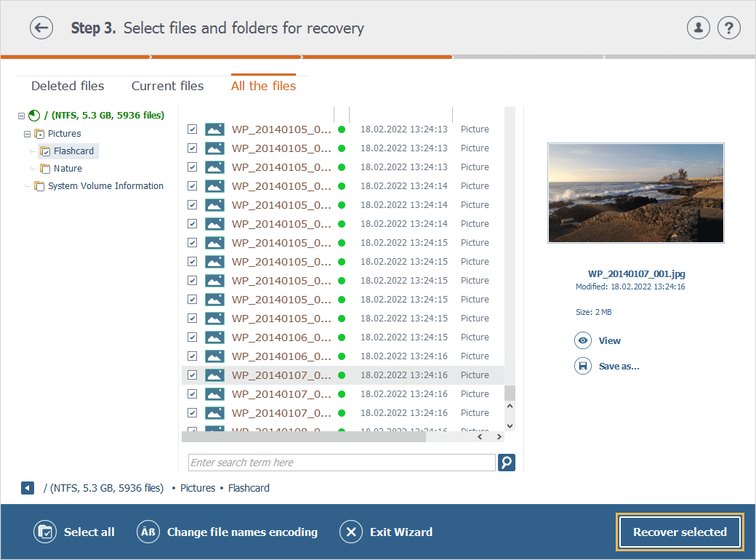Click the search magnifier button

click(506, 463)
